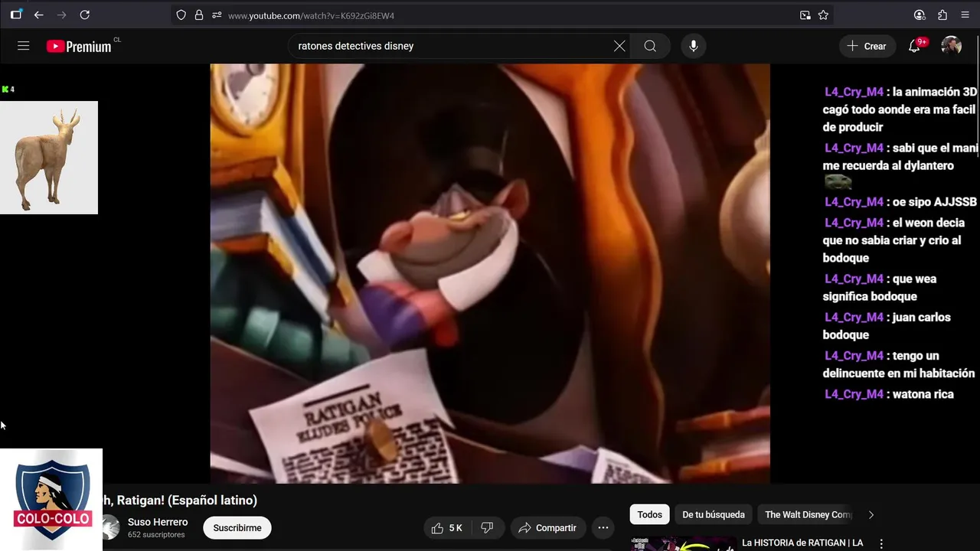The height and width of the screenshot is (551, 980).
Task: Open YouTube notifications bell
Action: (x=914, y=46)
